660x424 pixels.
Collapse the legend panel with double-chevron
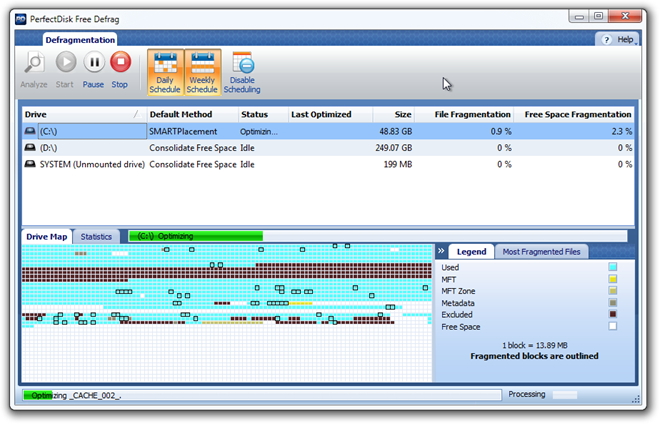tap(441, 251)
